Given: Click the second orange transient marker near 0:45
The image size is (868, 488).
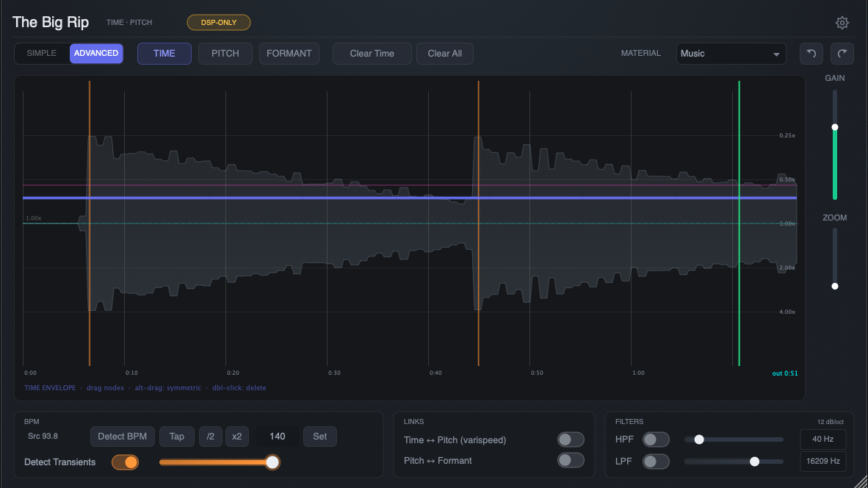Looking at the screenshot, I should [x=478, y=223].
